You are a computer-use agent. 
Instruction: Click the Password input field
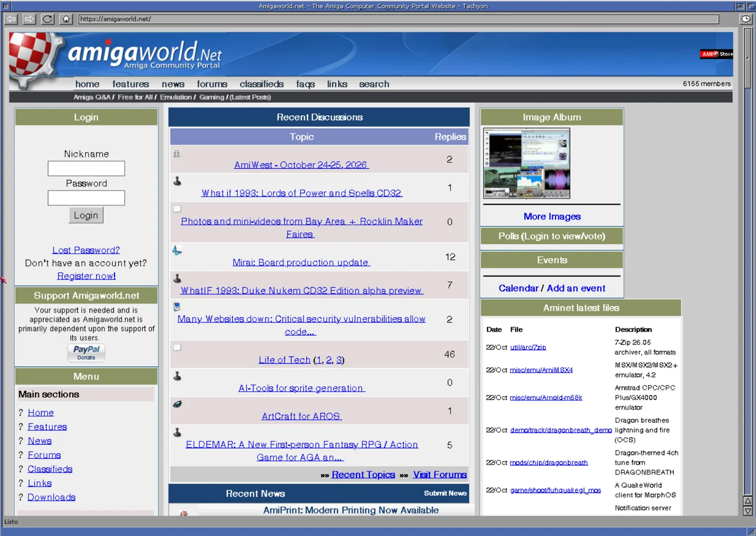pyautogui.click(x=86, y=198)
